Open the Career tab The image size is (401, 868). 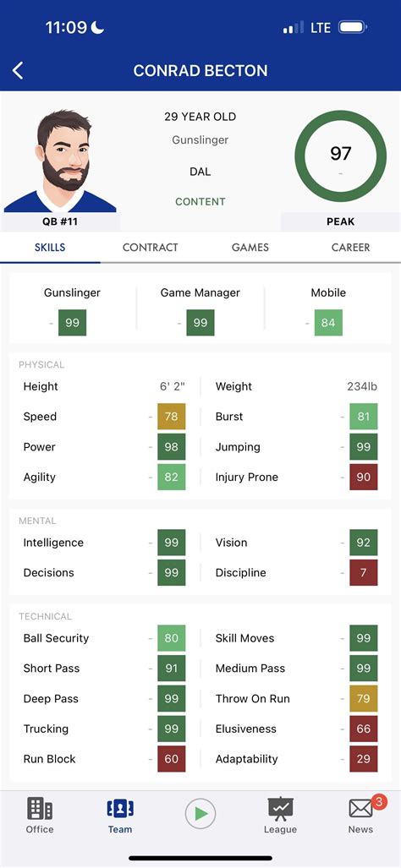(350, 248)
